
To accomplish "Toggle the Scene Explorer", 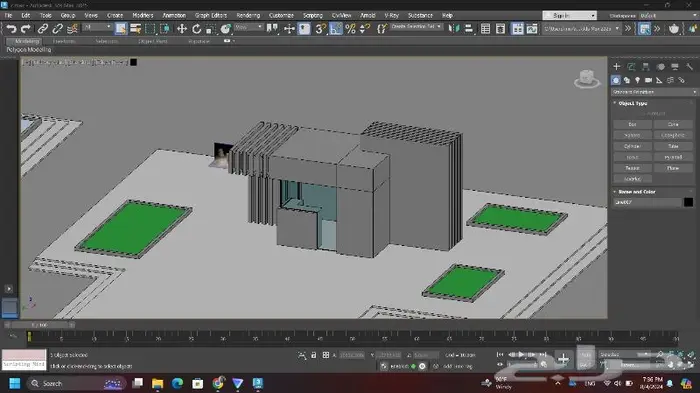I will pos(485,29).
